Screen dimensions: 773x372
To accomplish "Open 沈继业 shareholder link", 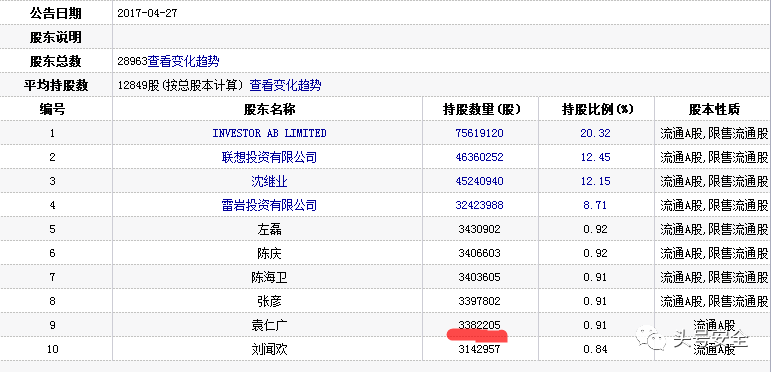I will coord(269,181).
